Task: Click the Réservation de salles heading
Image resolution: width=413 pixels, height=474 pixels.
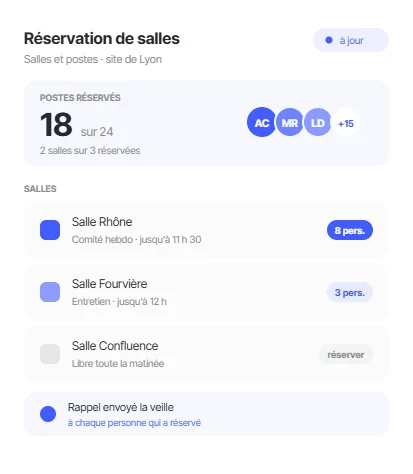Action: [x=102, y=38]
